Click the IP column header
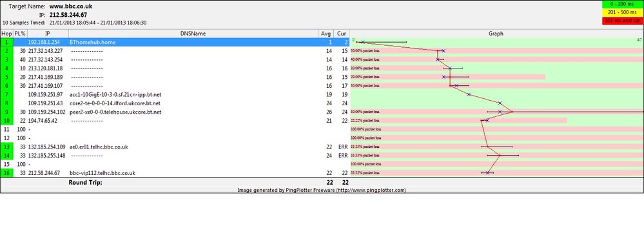This screenshot has height=248, width=644. click(47, 34)
